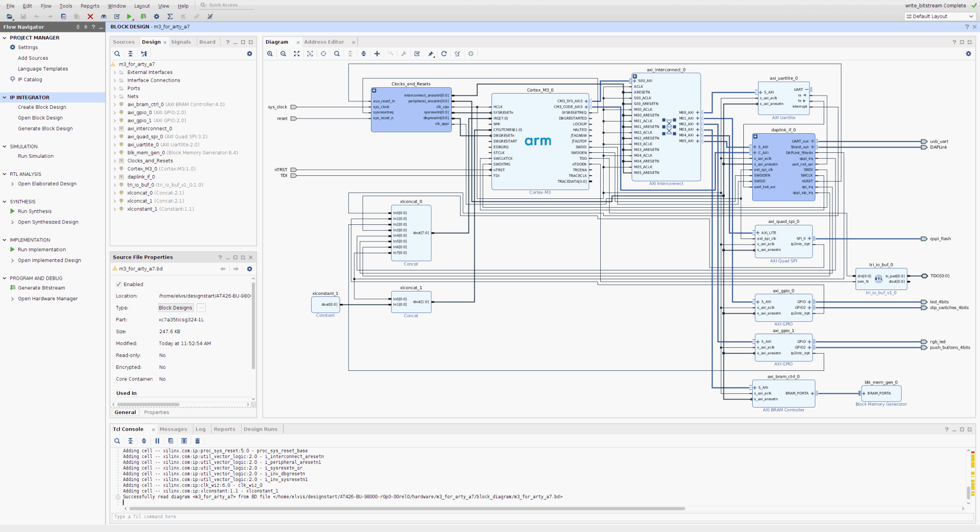The height and width of the screenshot is (532, 980).
Task: Clear the Tcl Console with trash icon
Action: click(x=197, y=441)
